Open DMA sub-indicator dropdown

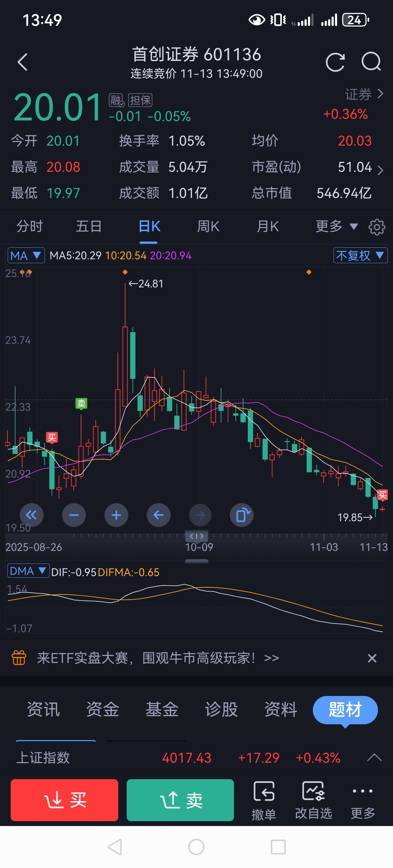pyautogui.click(x=28, y=571)
